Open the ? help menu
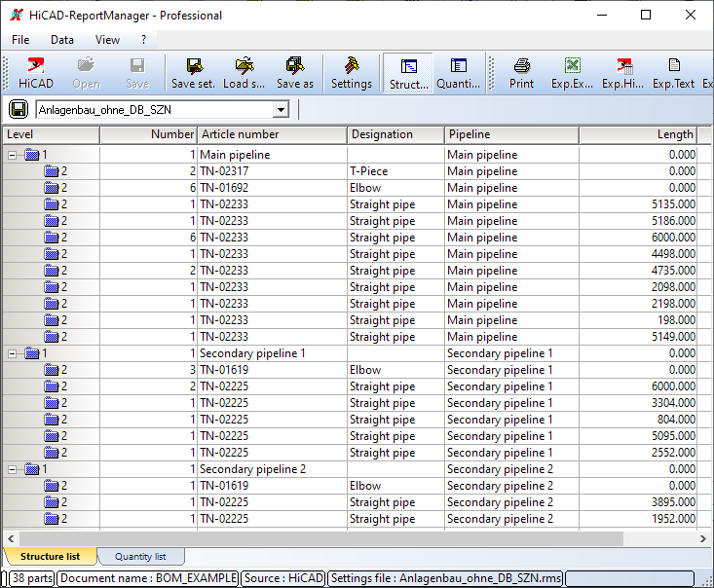714x588 pixels. tap(144, 40)
